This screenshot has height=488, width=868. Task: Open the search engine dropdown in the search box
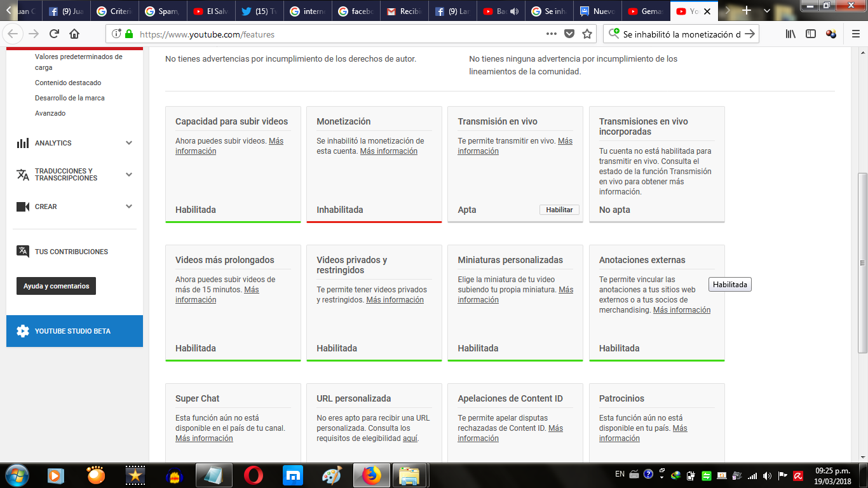click(x=614, y=34)
